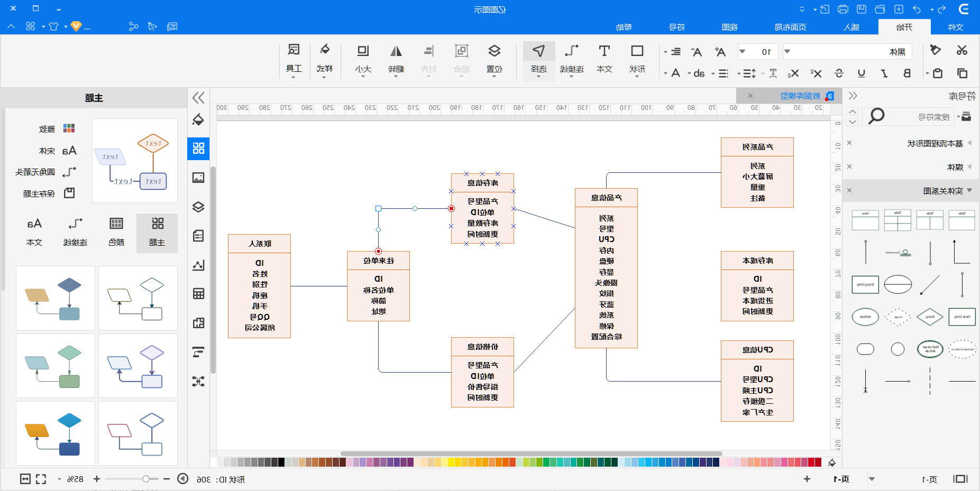Viewport: 980px width, 491px height.
Task: Open the 页面布局 (Page Layout) ribbon tab
Action: pyautogui.click(x=791, y=27)
